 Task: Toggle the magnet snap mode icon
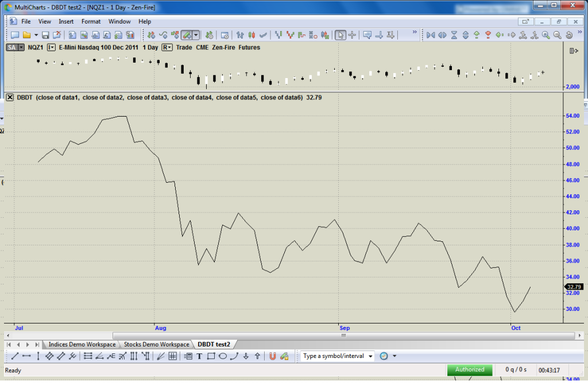click(273, 356)
